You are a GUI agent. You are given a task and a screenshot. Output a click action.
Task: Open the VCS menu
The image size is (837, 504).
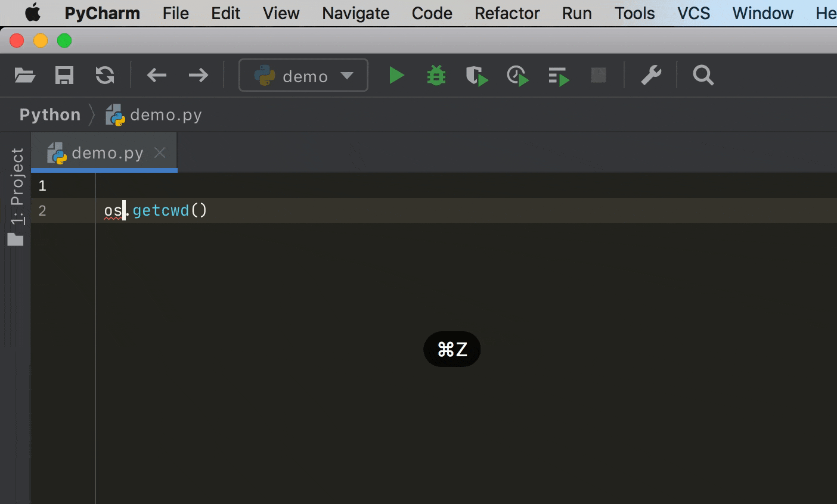pos(693,13)
